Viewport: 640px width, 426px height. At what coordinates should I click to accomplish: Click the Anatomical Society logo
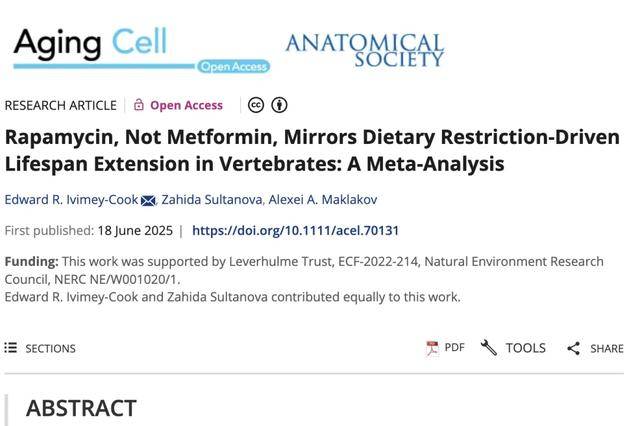tap(364, 49)
